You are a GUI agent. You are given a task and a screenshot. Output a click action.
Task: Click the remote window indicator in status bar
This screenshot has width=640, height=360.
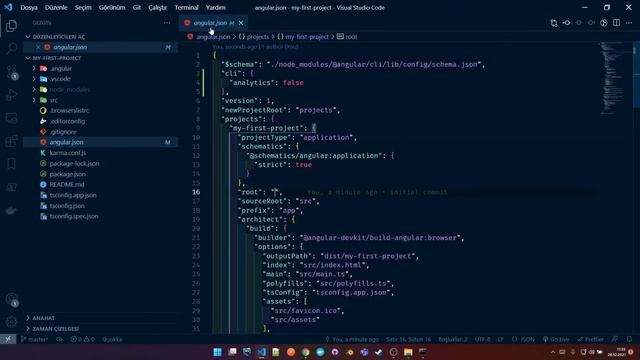coord(8,339)
